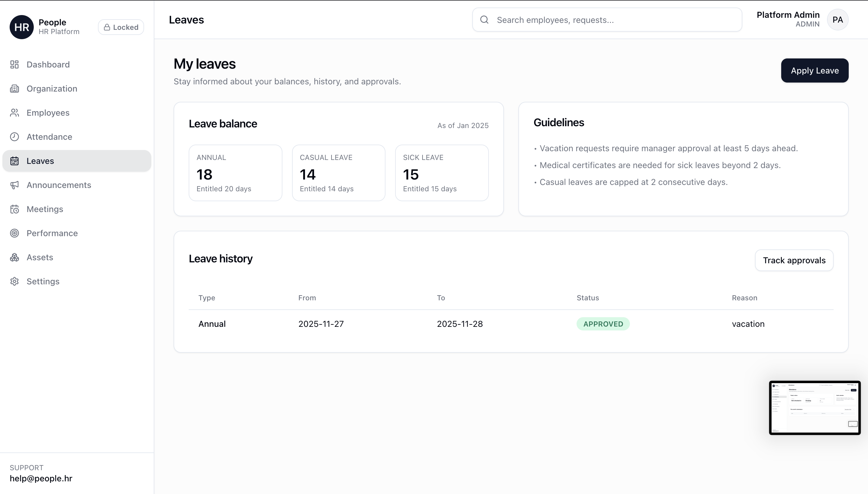This screenshot has width=868, height=494.
Task: Click the search magnifier icon
Action: click(x=484, y=20)
